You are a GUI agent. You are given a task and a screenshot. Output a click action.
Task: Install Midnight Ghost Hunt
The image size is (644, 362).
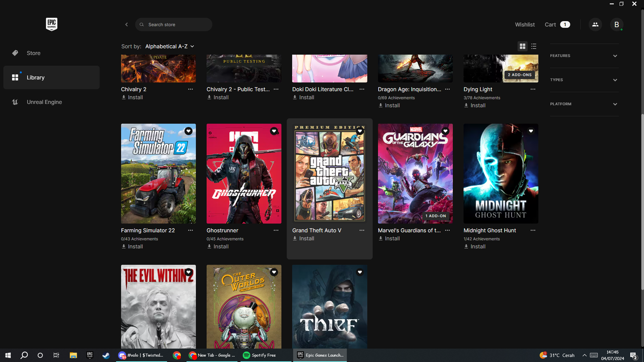[x=474, y=247]
